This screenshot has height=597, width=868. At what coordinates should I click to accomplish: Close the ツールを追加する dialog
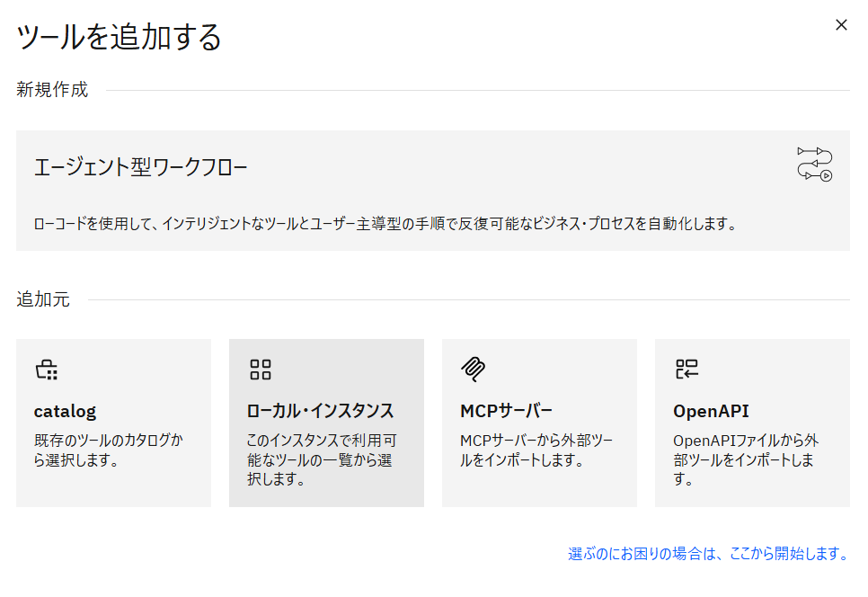click(x=841, y=25)
